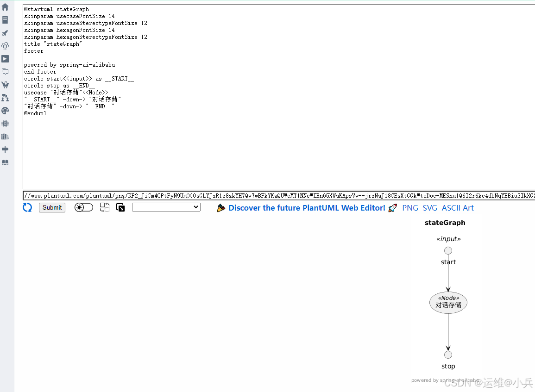
Task: Click the start circle in the diagram
Action: 448,250
